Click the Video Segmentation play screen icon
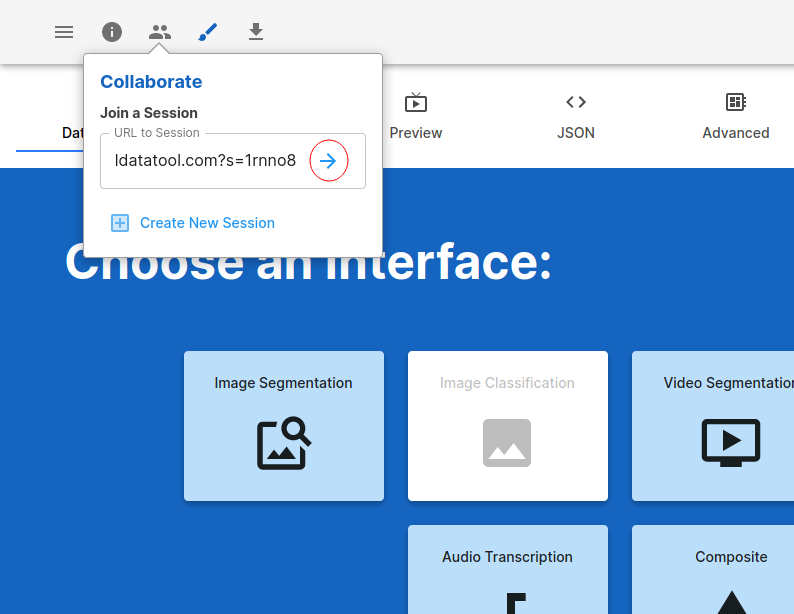The image size is (794, 614). point(731,443)
